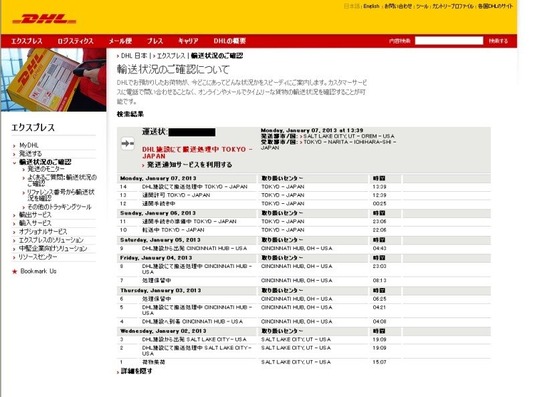Image resolution: width=535 pixels, height=397 pixels.
Task: Click Sunday, January 06, 2013 header row
Action: point(304,213)
